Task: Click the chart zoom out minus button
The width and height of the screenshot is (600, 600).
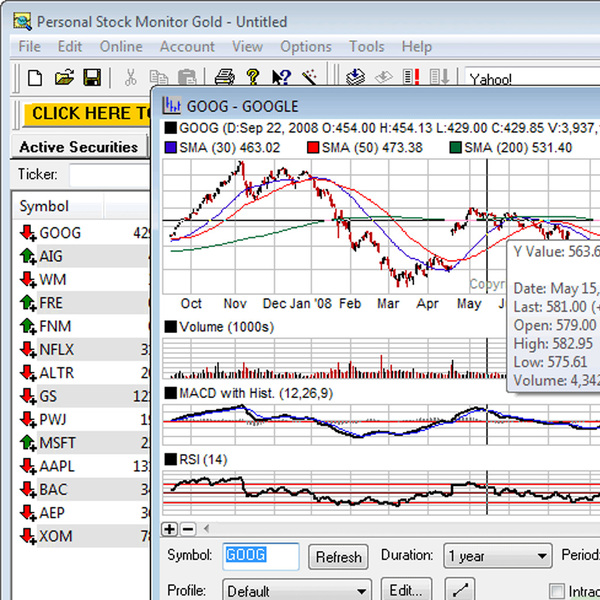Action: click(188, 529)
